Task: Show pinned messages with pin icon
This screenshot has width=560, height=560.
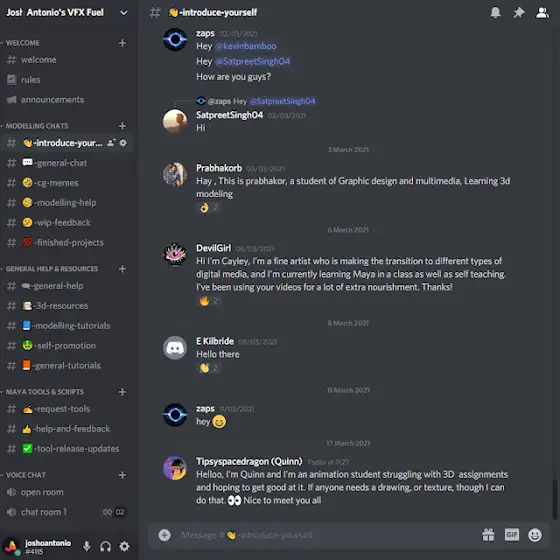Action: (519, 12)
